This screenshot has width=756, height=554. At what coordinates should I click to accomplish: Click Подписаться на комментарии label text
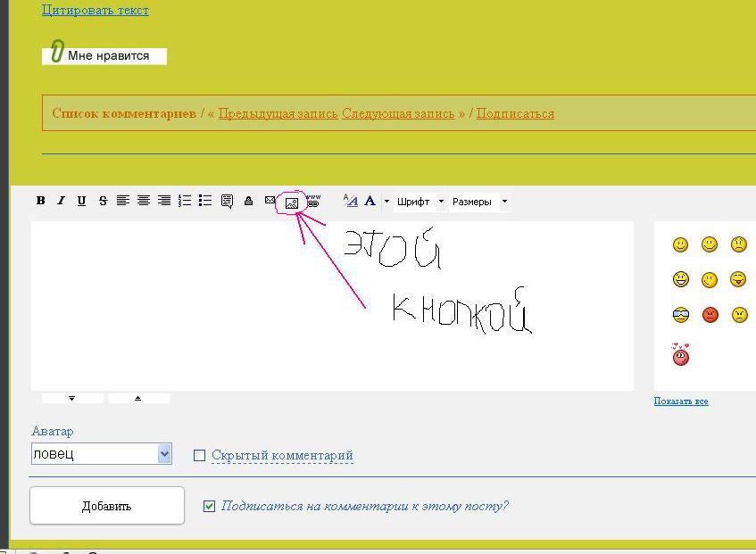click(x=364, y=506)
